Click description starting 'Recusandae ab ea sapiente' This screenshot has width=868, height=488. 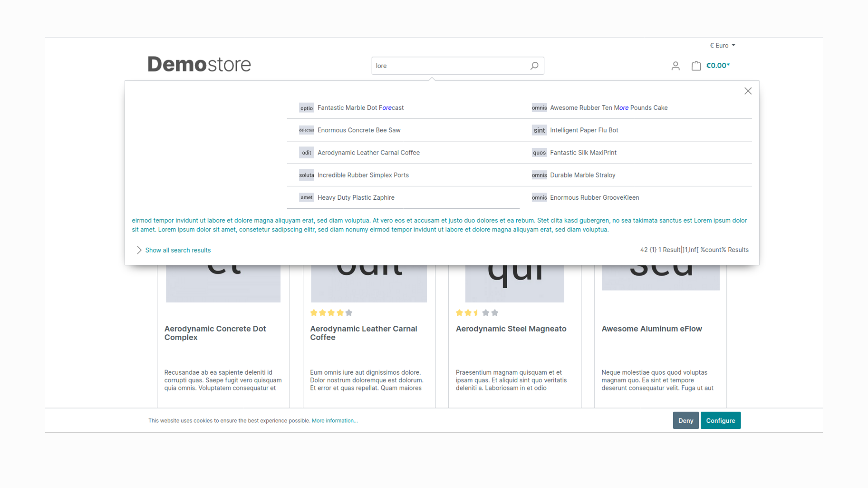click(x=223, y=380)
